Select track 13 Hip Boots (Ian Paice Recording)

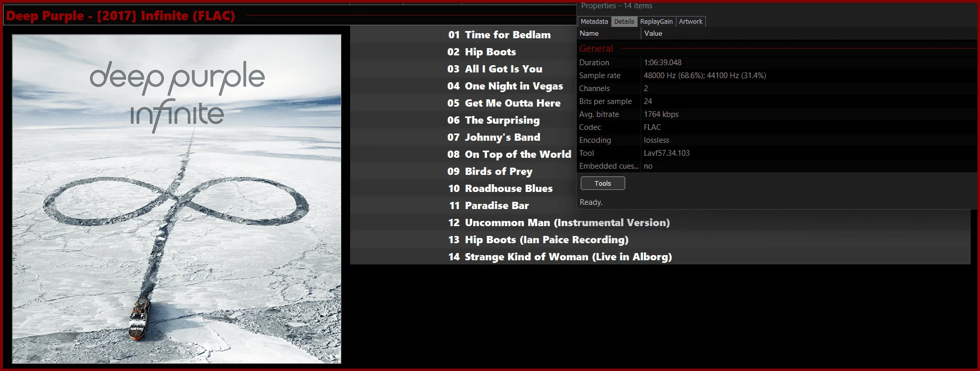[x=538, y=240]
